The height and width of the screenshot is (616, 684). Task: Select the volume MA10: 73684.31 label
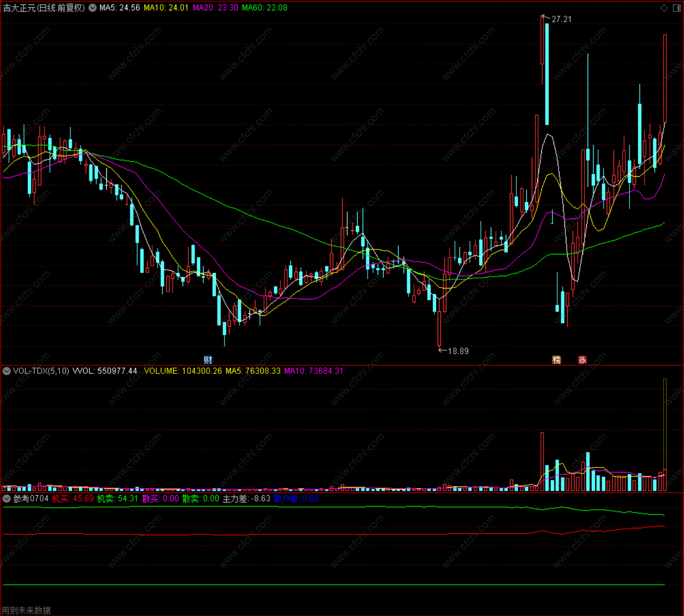314,371
